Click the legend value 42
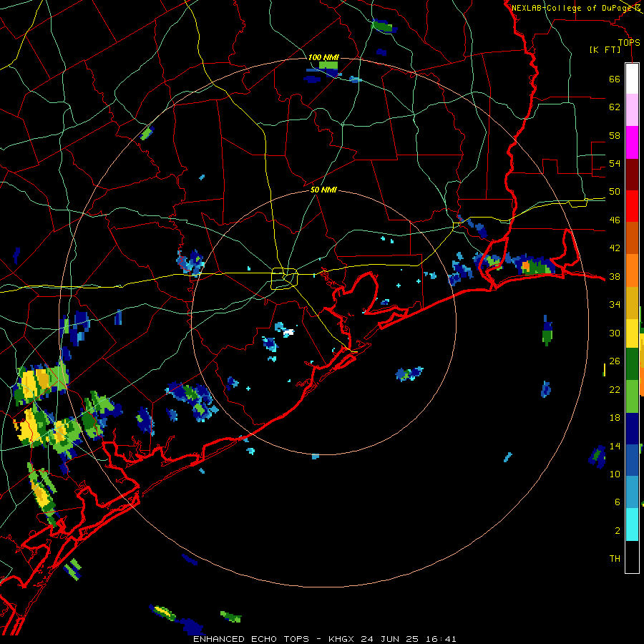Image resolution: width=644 pixels, height=644 pixels. tap(615, 248)
